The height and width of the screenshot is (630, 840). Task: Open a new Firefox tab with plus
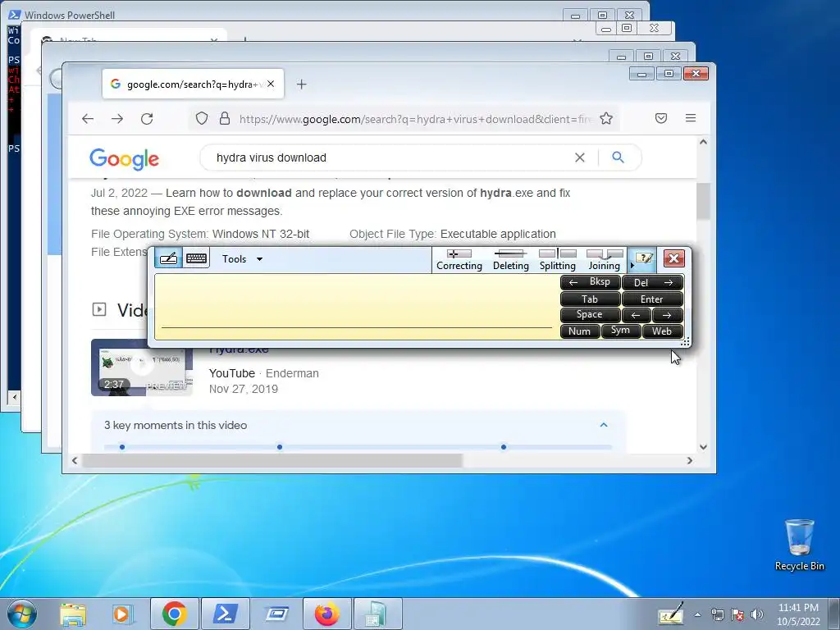point(302,84)
